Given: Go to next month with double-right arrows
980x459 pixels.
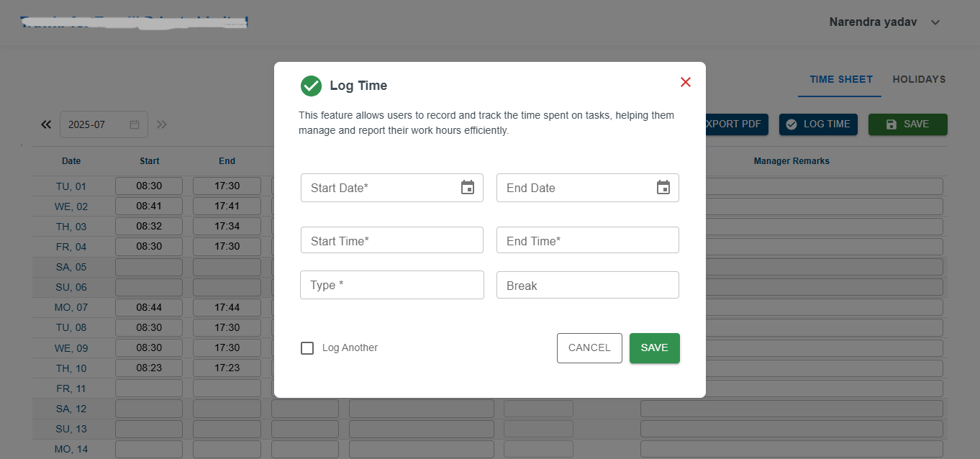Looking at the screenshot, I should pyautogui.click(x=162, y=124).
